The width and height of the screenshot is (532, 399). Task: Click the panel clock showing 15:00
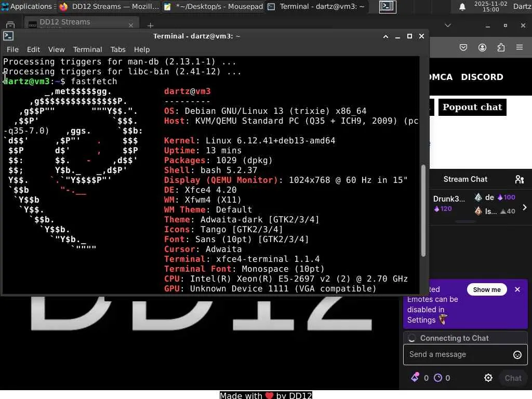(490, 6)
